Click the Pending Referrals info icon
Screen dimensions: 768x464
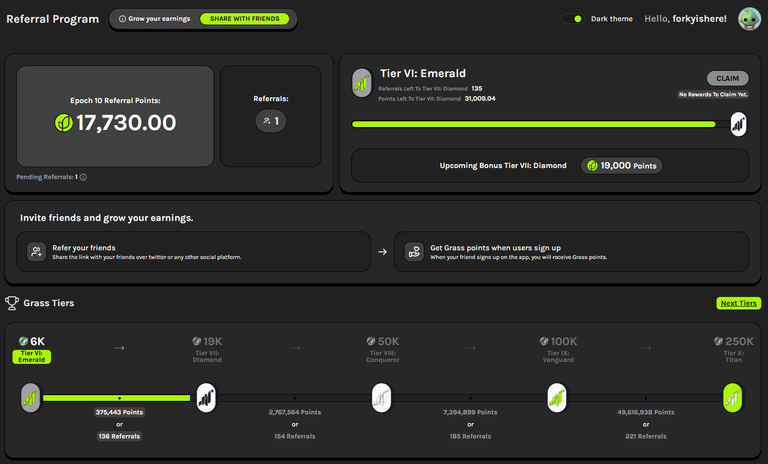point(83,177)
